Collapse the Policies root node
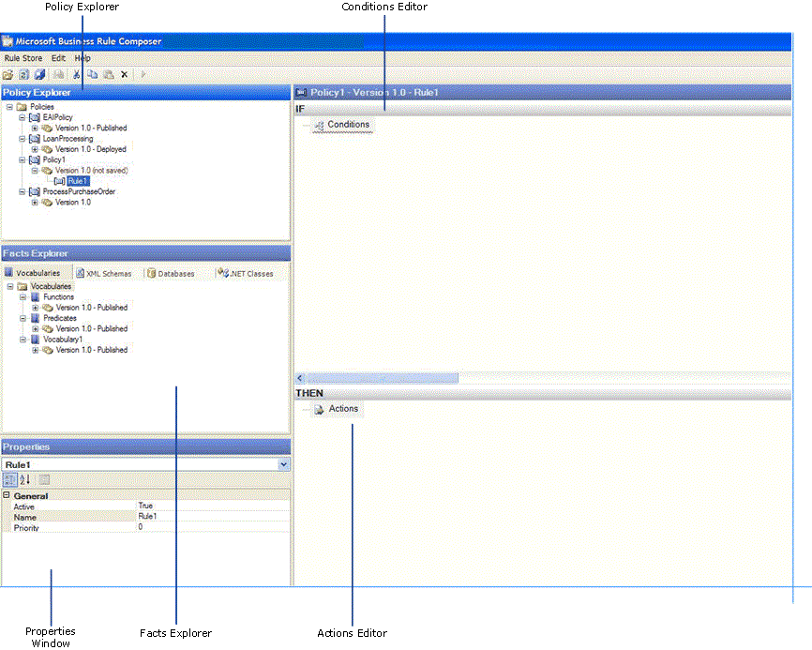This screenshot has width=812, height=650. coord(9,107)
